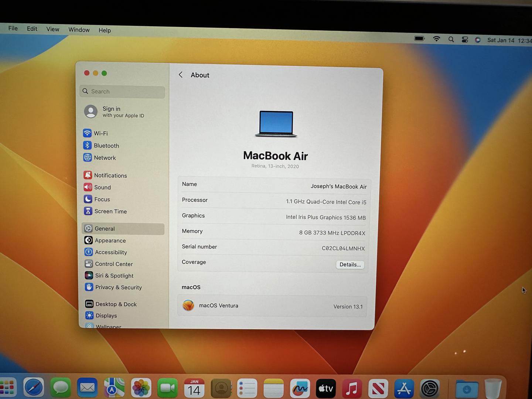Open Notifications settings
532x399 pixels.
[105, 175]
